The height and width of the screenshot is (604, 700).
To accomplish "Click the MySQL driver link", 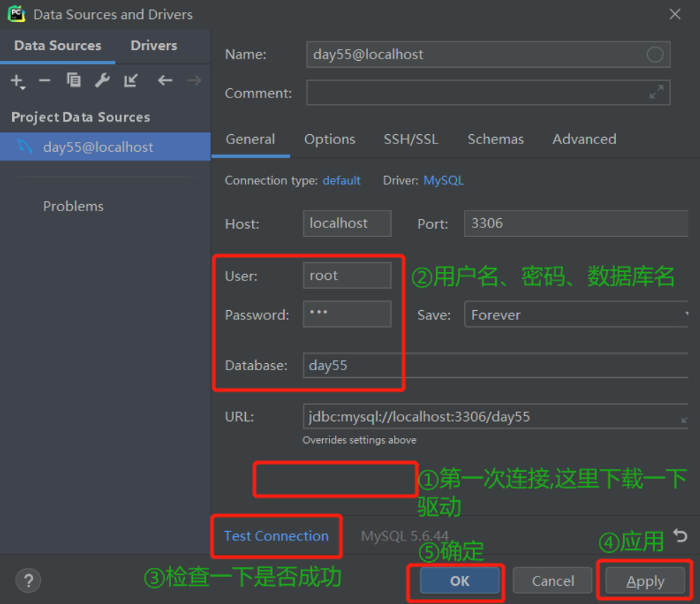I will click(x=444, y=180).
